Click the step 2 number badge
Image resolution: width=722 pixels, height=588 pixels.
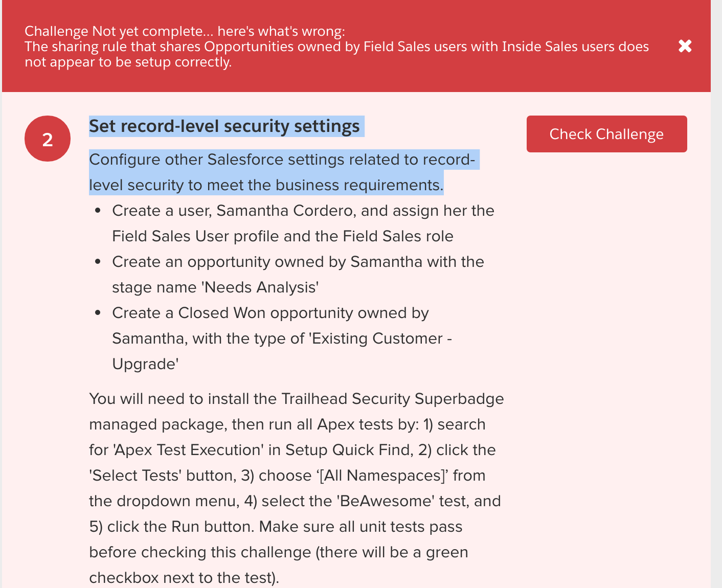[48, 139]
